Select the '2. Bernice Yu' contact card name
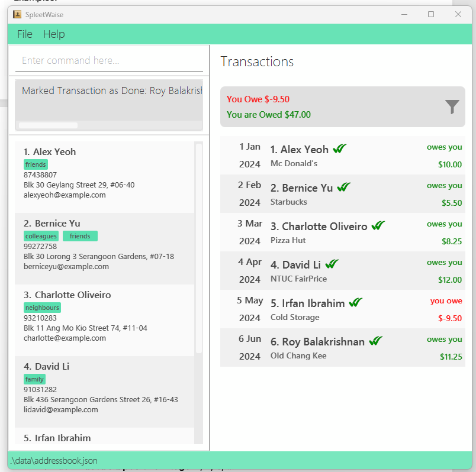 52,223
